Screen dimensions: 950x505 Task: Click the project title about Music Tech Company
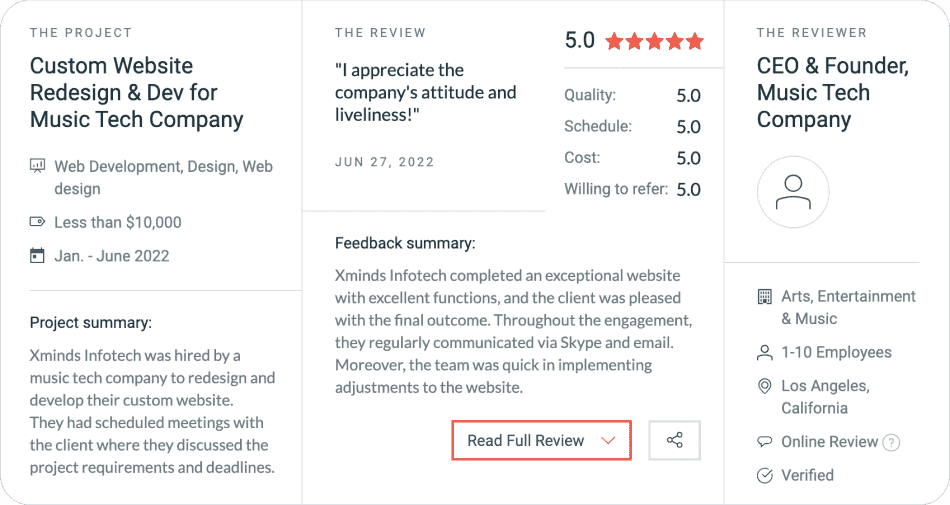137,93
